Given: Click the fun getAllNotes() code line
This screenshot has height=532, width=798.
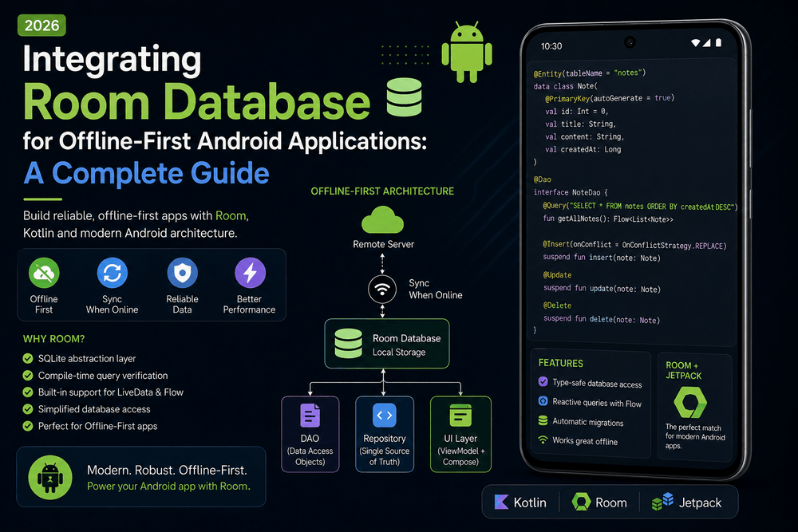Looking at the screenshot, I should (x=608, y=219).
